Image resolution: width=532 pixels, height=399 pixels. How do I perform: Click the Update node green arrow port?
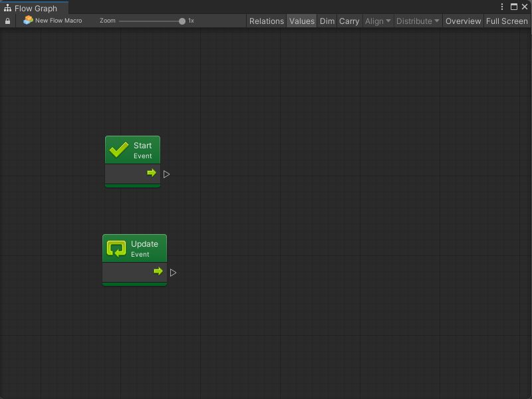pos(158,271)
